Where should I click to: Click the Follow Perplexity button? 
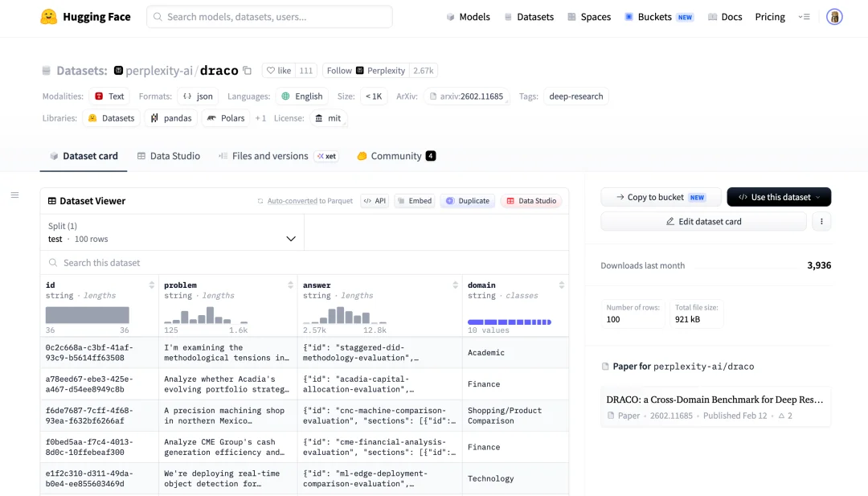[x=366, y=70]
